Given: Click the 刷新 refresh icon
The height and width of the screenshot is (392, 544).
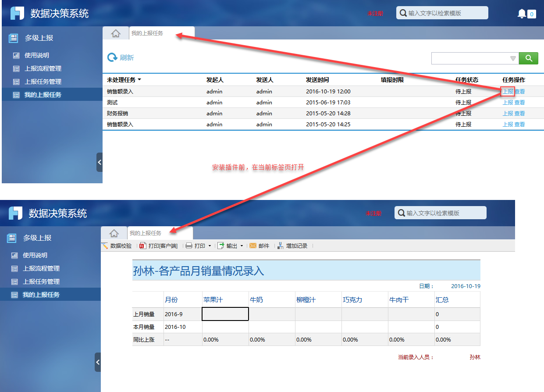Looking at the screenshot, I should point(113,57).
